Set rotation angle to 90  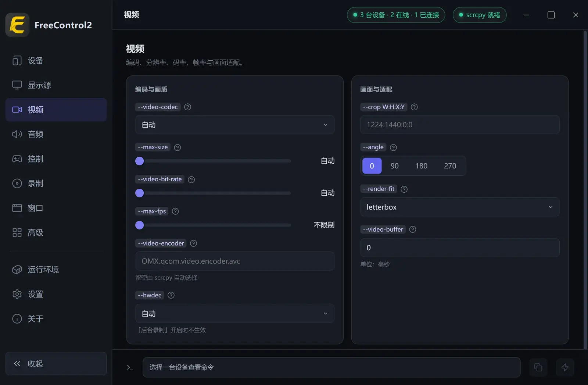395,166
